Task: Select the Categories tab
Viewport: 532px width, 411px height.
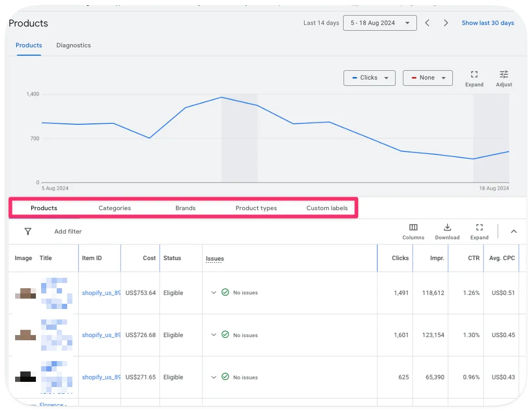Action: (x=115, y=208)
